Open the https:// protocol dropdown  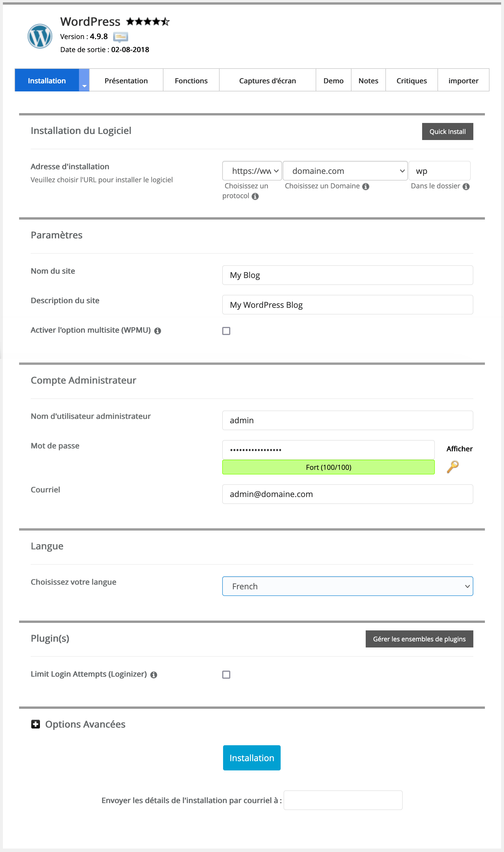252,171
